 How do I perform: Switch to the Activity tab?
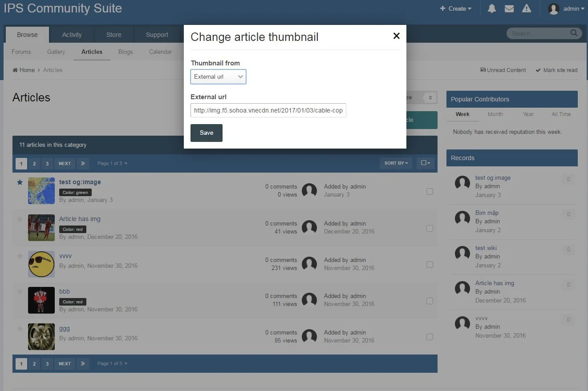[72, 35]
